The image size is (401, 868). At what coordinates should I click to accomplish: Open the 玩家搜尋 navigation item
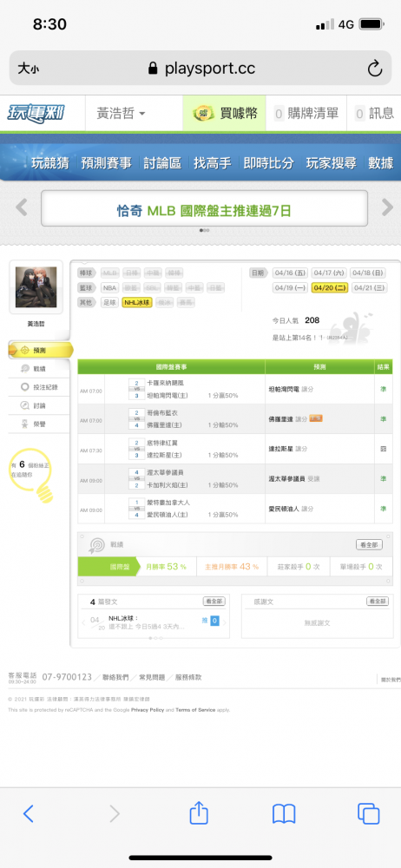point(332,163)
